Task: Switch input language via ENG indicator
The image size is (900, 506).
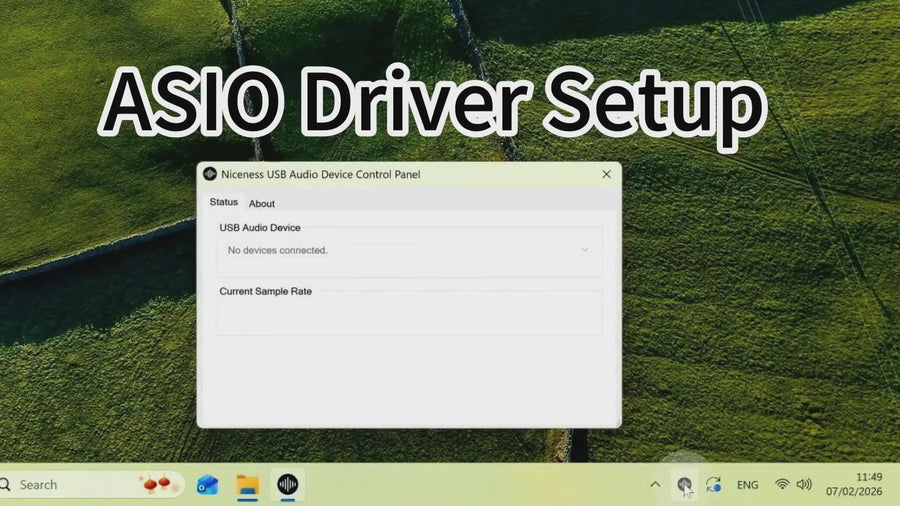Action: pos(747,485)
